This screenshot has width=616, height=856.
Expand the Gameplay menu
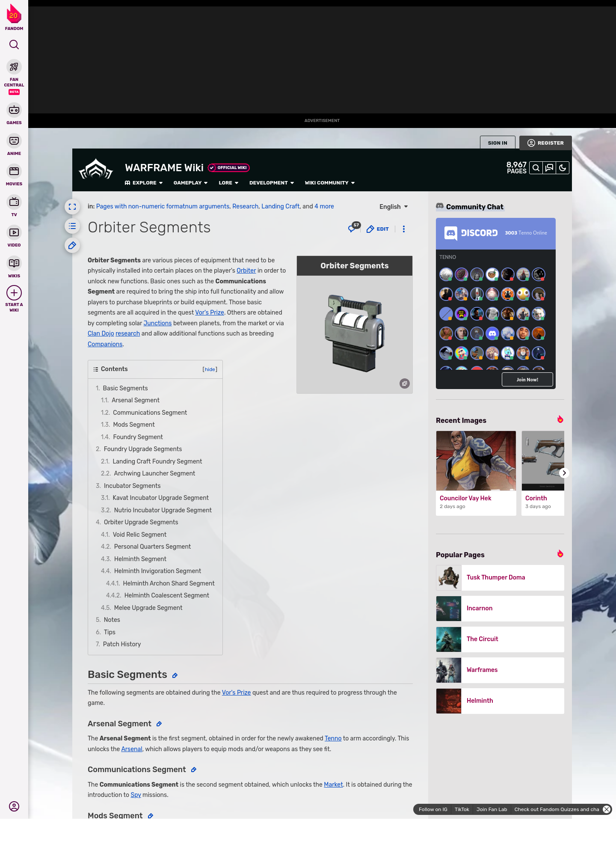191,183
